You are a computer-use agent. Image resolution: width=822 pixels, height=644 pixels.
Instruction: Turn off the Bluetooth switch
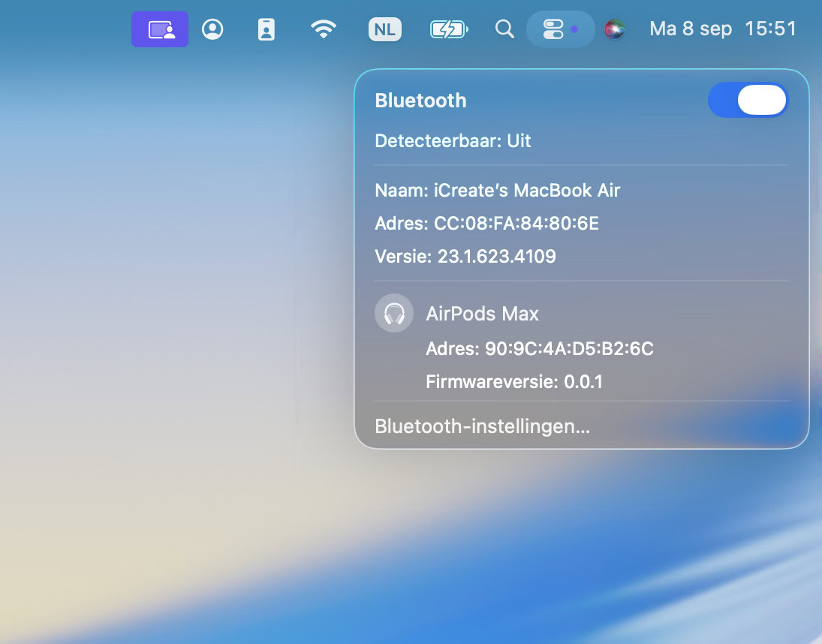(x=748, y=101)
